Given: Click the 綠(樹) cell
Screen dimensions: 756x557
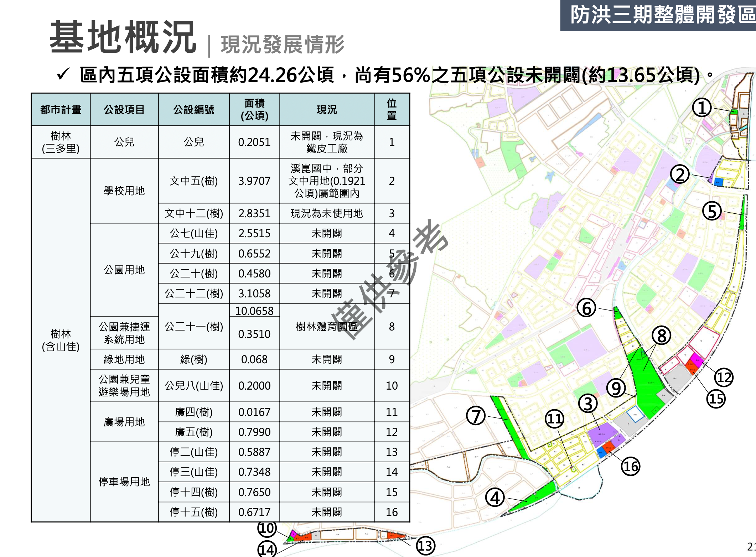Looking at the screenshot, I should click(x=194, y=359).
